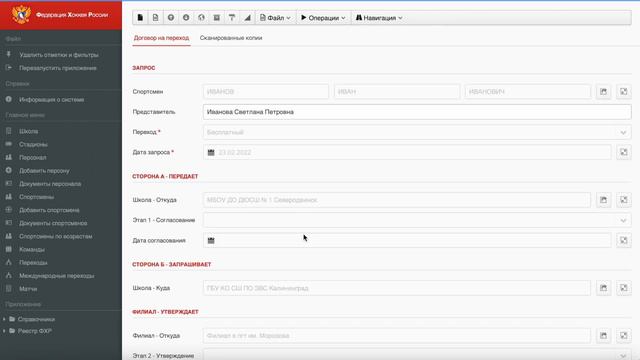Click the rising triangle chart toolbar icon
The height and width of the screenshot is (360, 640).
click(247, 18)
